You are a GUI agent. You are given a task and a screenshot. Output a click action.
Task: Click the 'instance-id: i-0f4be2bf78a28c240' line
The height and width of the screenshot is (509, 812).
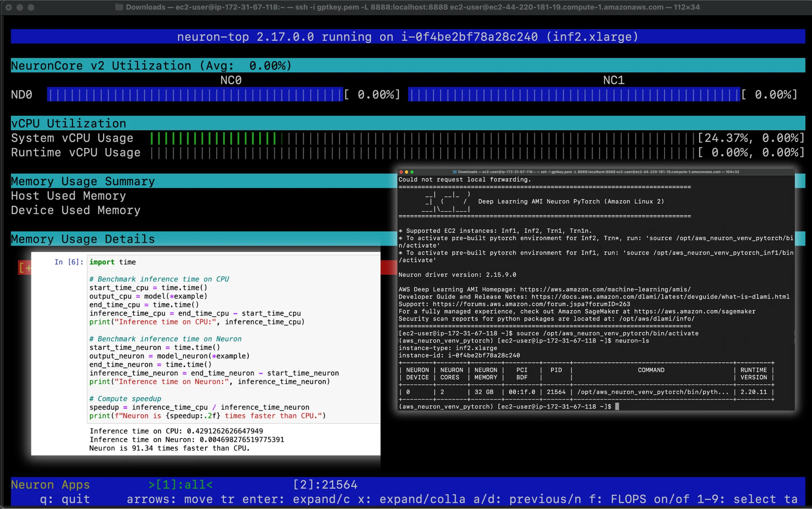coord(459,355)
